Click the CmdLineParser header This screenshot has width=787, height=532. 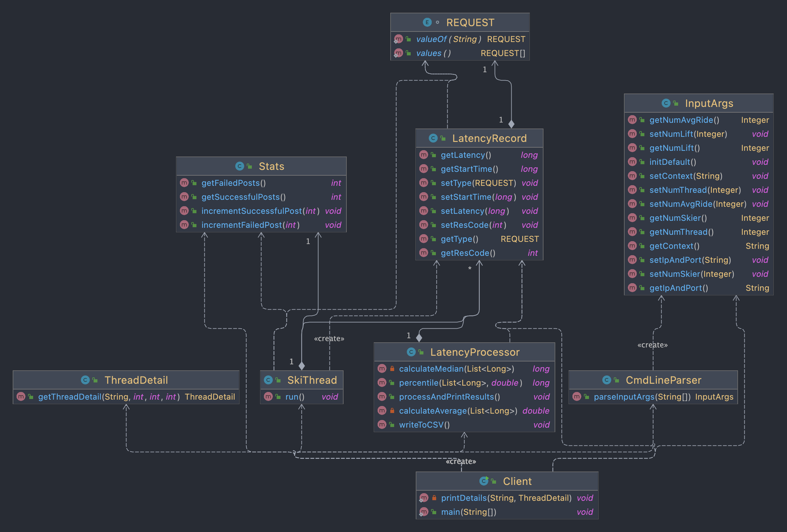click(653, 380)
